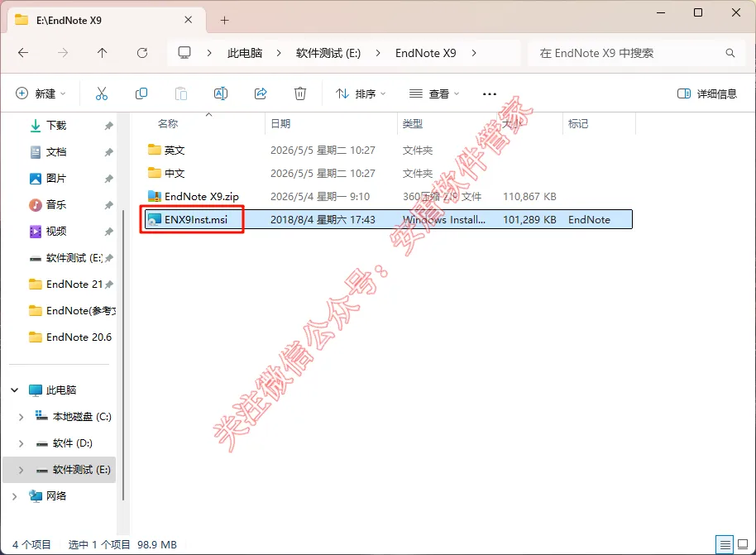Open pinned 软件测试 (E:) in quick access
Screen dimensions: 756x555
click(x=66, y=258)
